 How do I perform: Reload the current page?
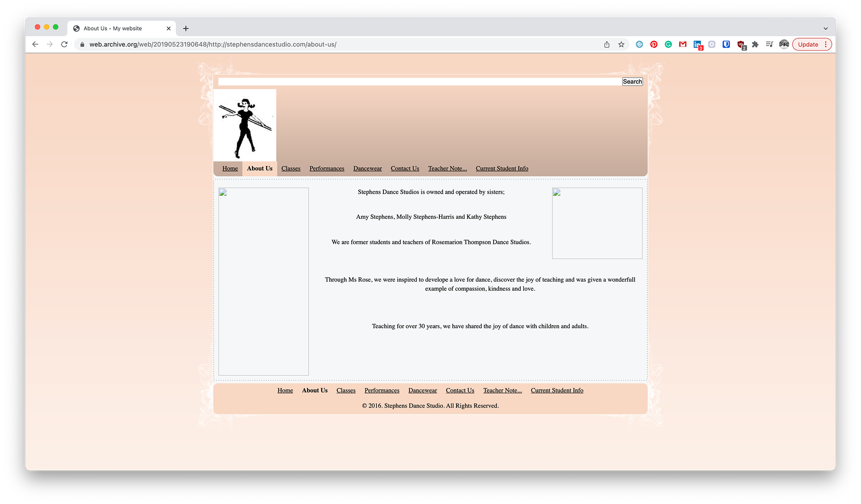tap(65, 44)
